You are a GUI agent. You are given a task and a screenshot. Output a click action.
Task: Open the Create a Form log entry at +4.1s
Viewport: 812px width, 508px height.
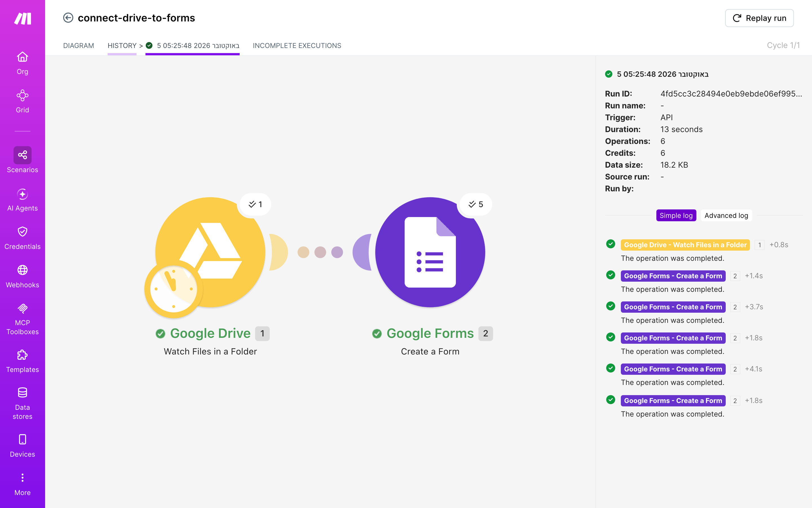click(673, 369)
